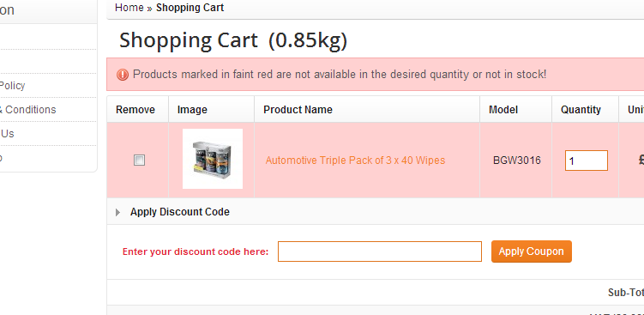
Task: Click the red warning alert icon
Action: coord(123,75)
